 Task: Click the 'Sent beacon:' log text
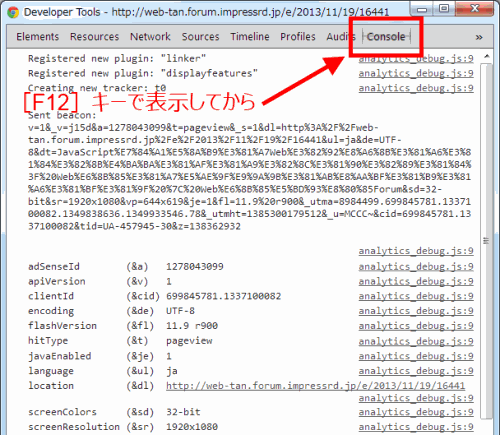(x=62, y=115)
